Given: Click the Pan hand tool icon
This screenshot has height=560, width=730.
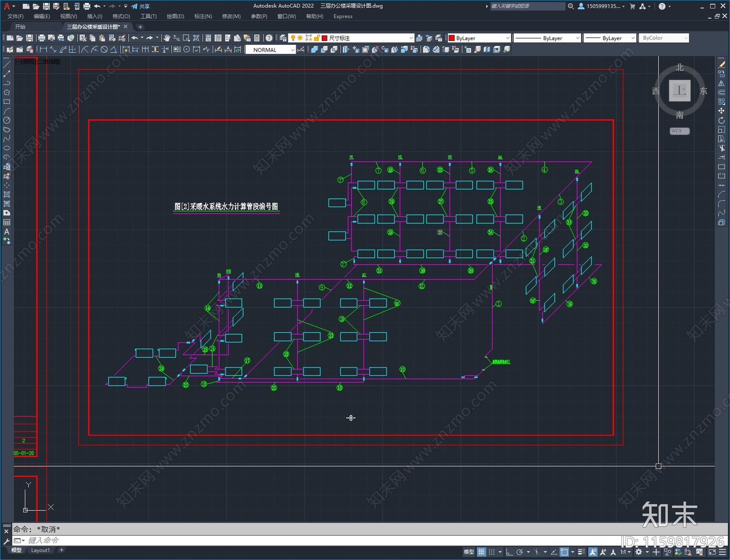Looking at the screenshot, I should coord(167,38).
